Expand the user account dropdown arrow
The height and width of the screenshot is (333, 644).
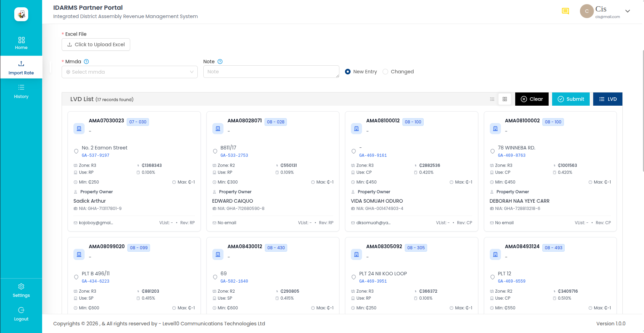[x=628, y=11]
